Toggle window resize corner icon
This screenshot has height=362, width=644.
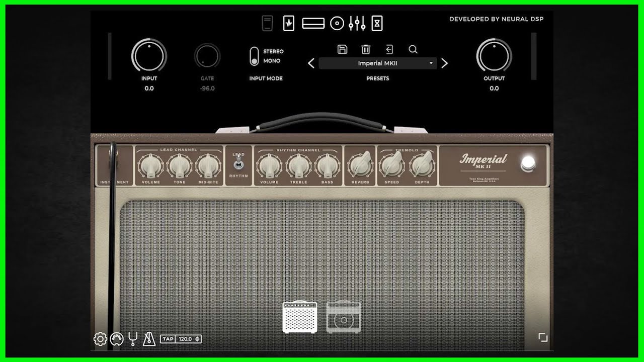click(543, 337)
